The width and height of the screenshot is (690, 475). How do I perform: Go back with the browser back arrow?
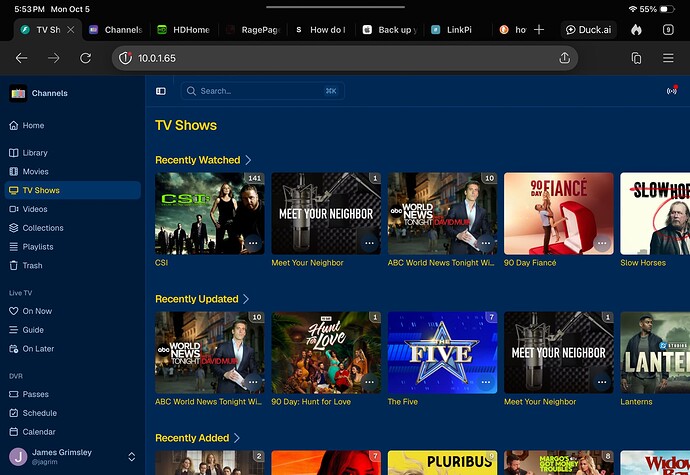(x=22, y=58)
